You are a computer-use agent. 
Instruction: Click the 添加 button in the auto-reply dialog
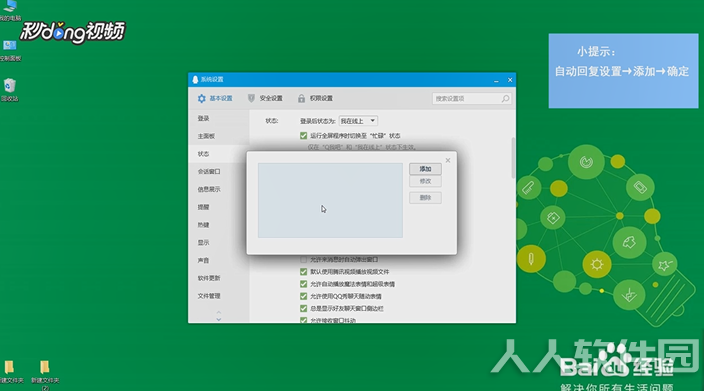pyautogui.click(x=425, y=169)
